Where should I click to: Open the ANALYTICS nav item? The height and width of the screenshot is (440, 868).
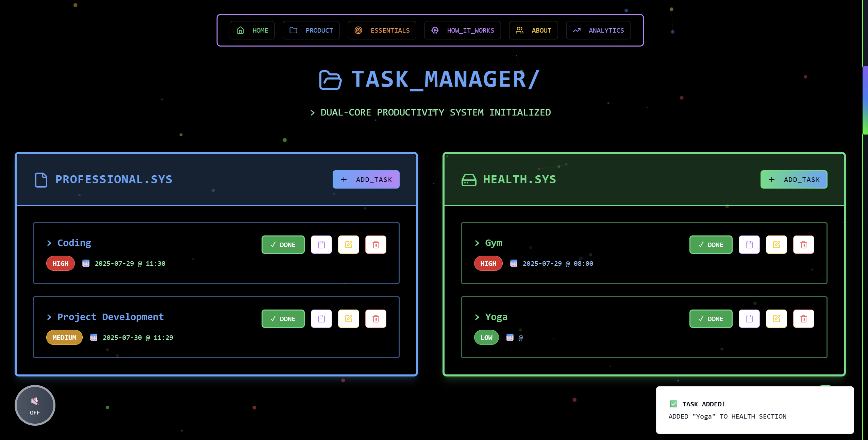[598, 30]
